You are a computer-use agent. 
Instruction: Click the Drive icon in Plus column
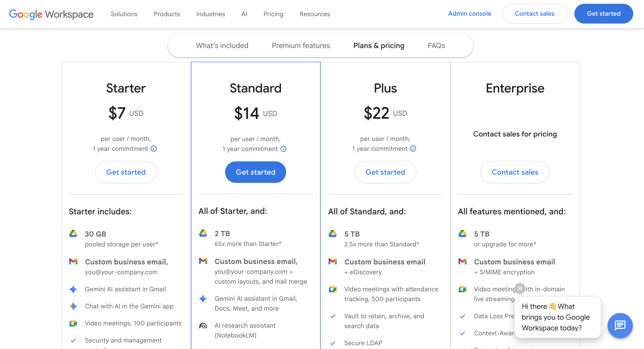(333, 234)
